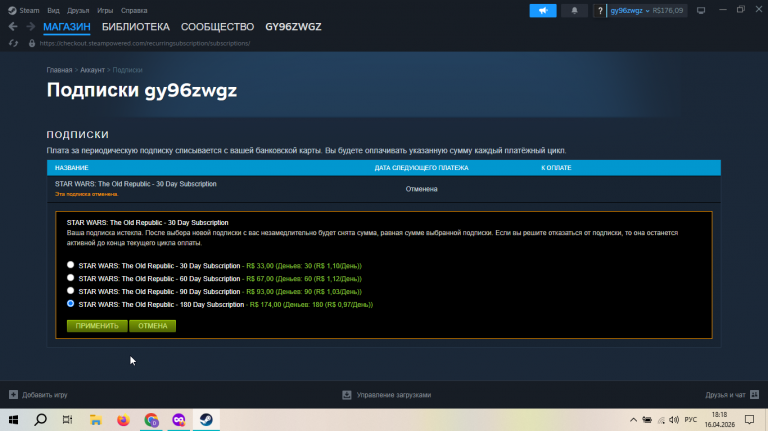Viewport: 768px width, 431px height.
Task: Click Добавить игру link
Action: click(45, 395)
